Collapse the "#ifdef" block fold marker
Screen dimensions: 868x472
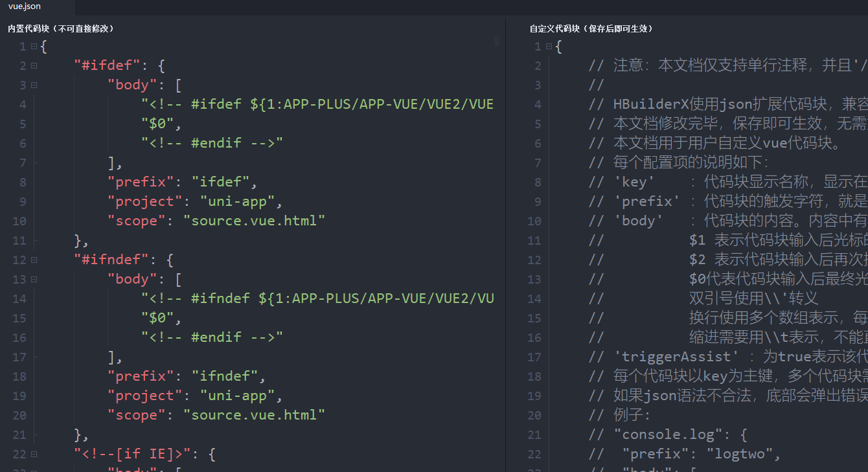pyautogui.click(x=34, y=66)
